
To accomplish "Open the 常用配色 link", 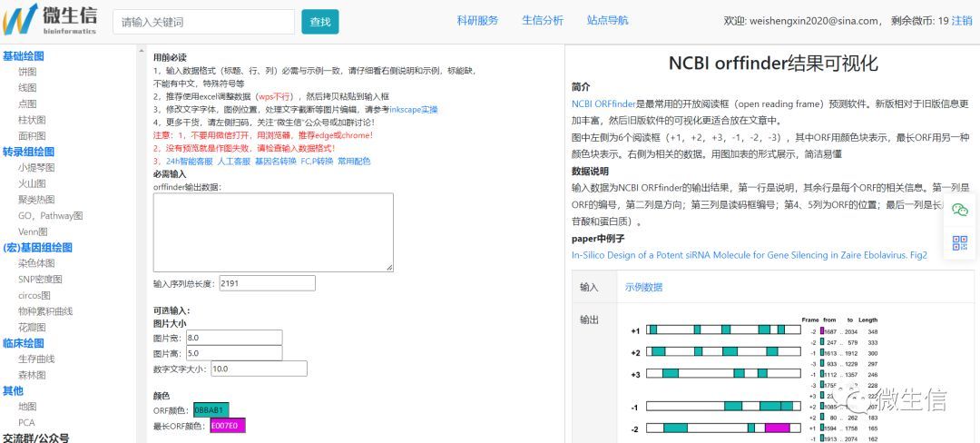I will [x=354, y=162].
